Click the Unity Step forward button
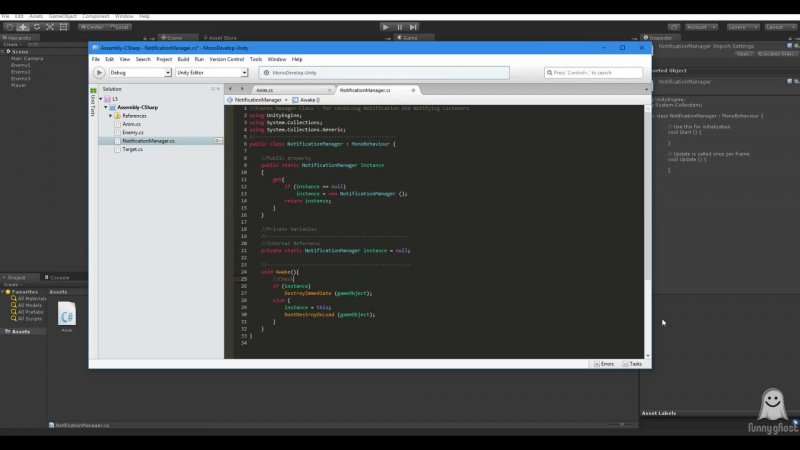The image size is (800, 450). pos(413,27)
